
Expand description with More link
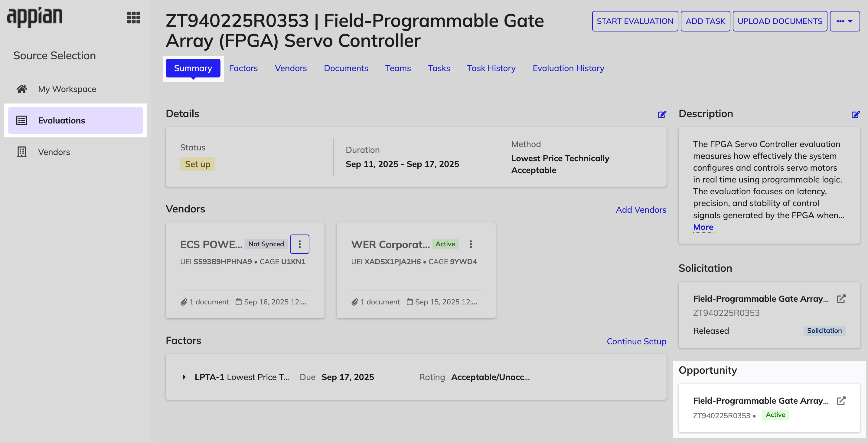[703, 227]
